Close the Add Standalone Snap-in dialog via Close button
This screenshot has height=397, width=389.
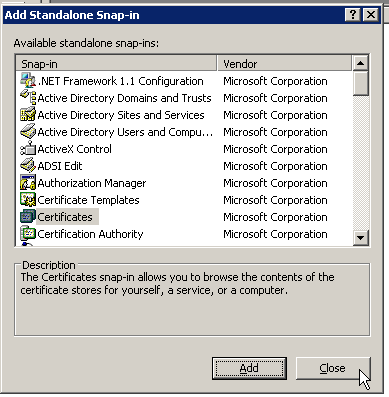(333, 368)
